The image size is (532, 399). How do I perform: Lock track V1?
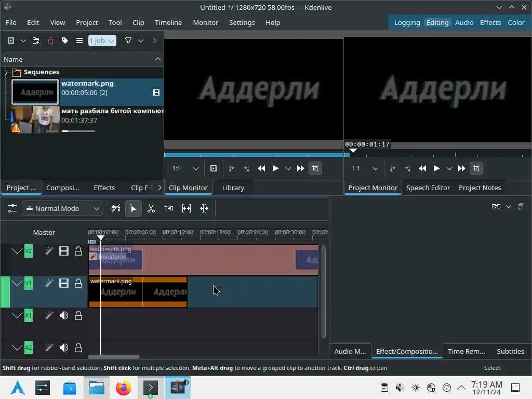pos(78,283)
